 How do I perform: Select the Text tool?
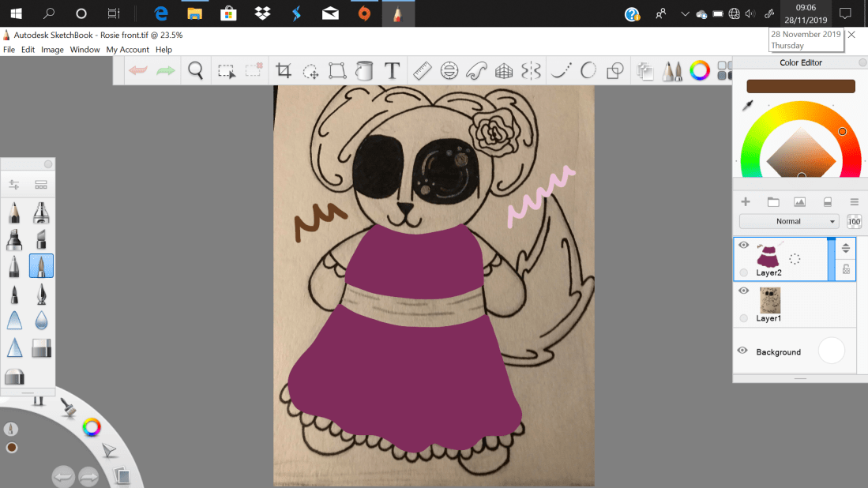(x=392, y=71)
